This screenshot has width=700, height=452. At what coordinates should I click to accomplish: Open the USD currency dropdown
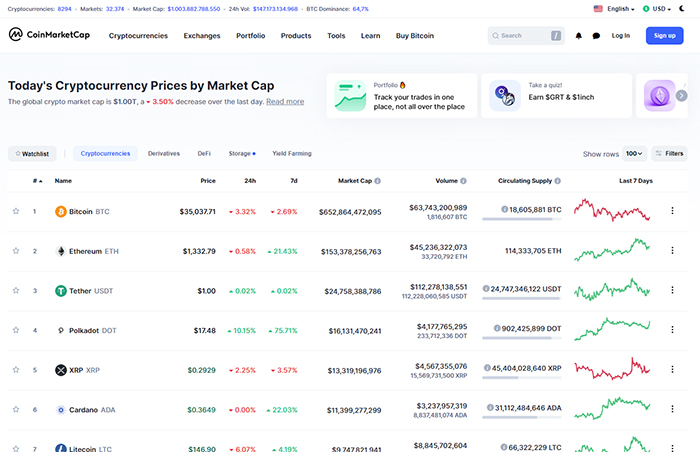tap(657, 8)
